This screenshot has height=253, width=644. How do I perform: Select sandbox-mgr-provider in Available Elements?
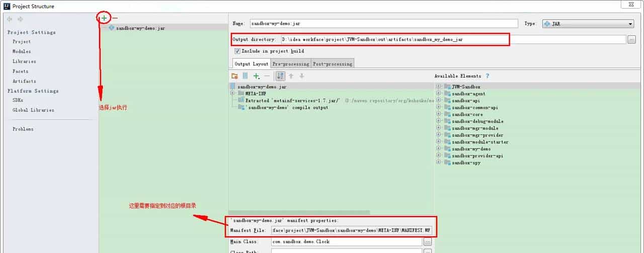[x=477, y=135]
